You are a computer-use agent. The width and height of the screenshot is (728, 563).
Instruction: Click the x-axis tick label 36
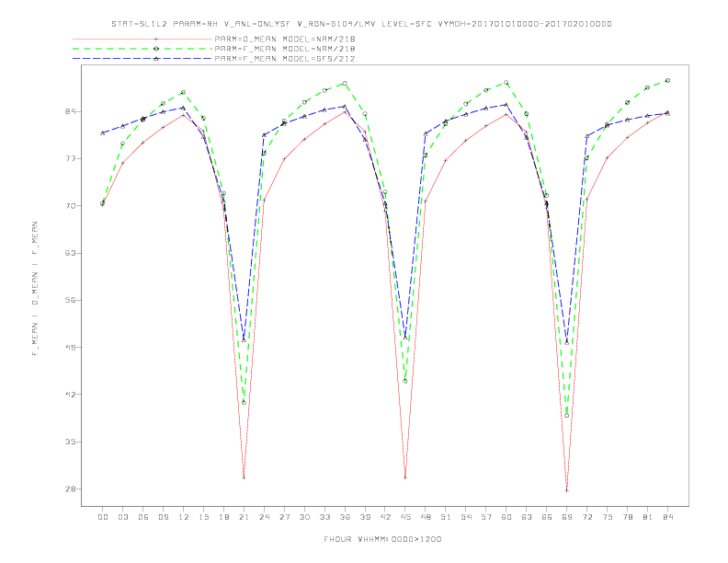pyautogui.click(x=345, y=517)
